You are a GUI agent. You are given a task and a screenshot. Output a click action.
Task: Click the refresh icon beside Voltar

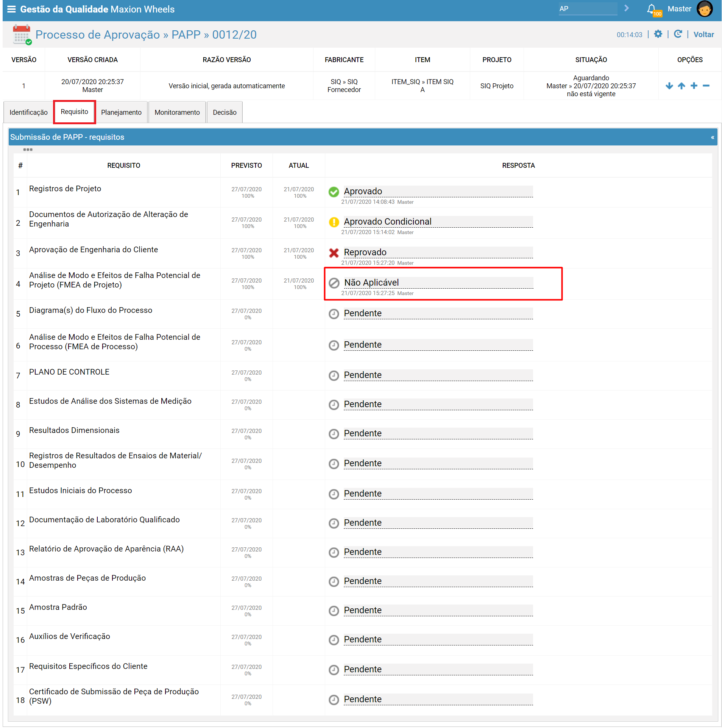pos(678,34)
